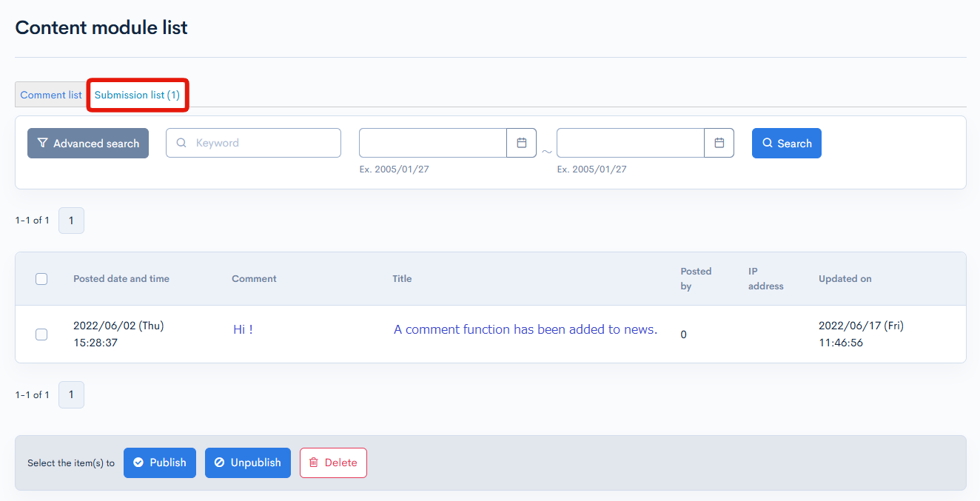This screenshot has width=980, height=501.
Task: Click the blue Search button
Action: tap(786, 144)
